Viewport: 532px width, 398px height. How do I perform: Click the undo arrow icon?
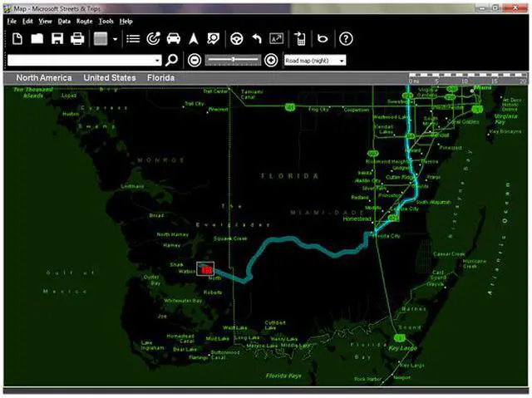pyautogui.click(x=257, y=39)
